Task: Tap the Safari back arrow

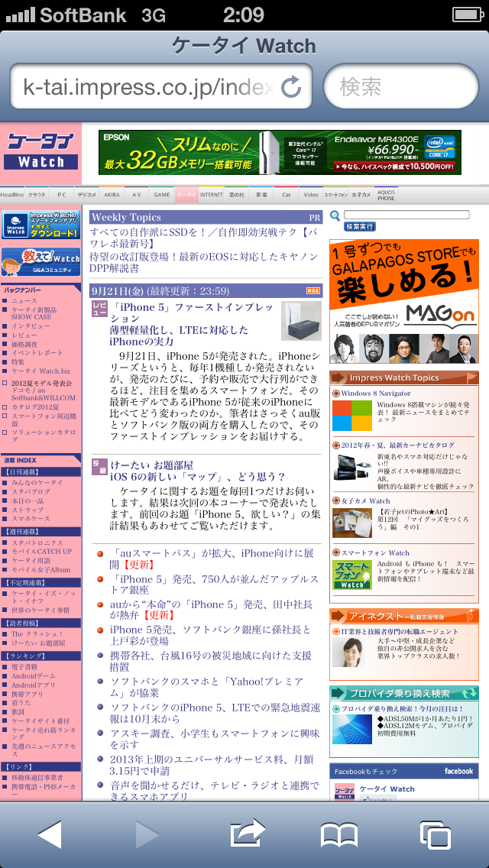Action: coord(50,834)
